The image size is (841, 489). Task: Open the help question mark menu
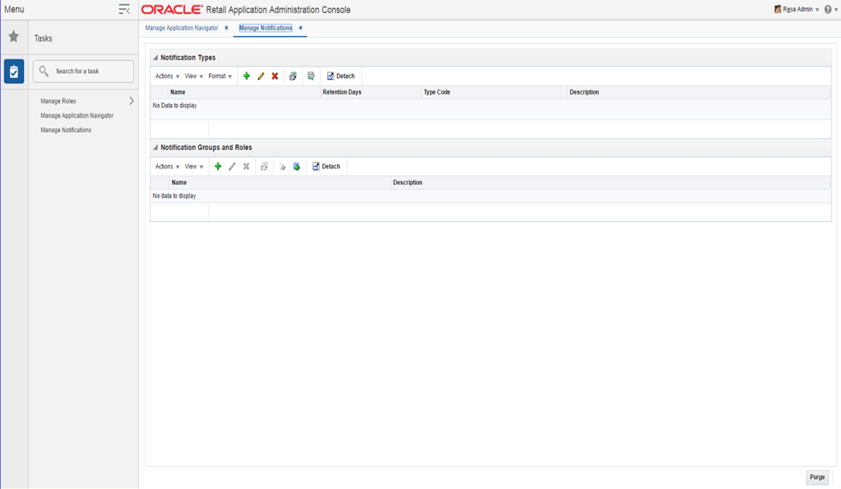pos(830,10)
